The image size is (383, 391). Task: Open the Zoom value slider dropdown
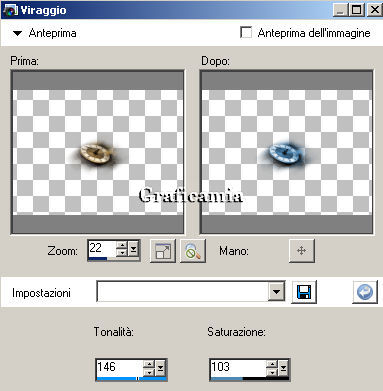pos(134,249)
